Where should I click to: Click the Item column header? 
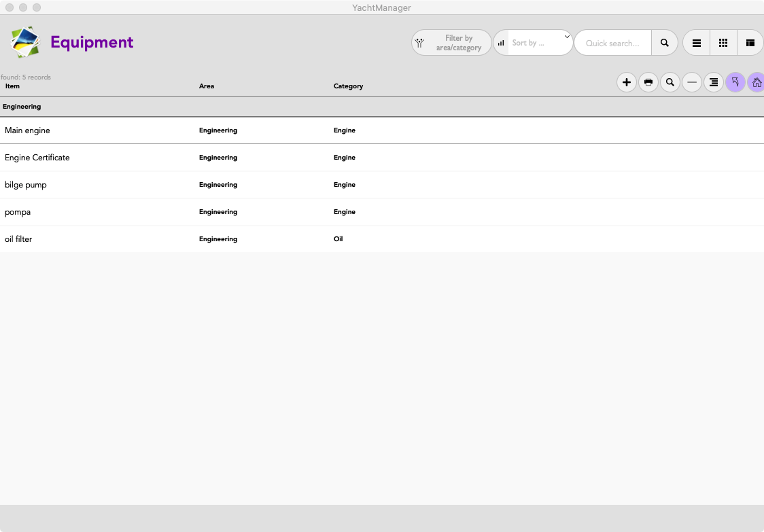pos(13,86)
